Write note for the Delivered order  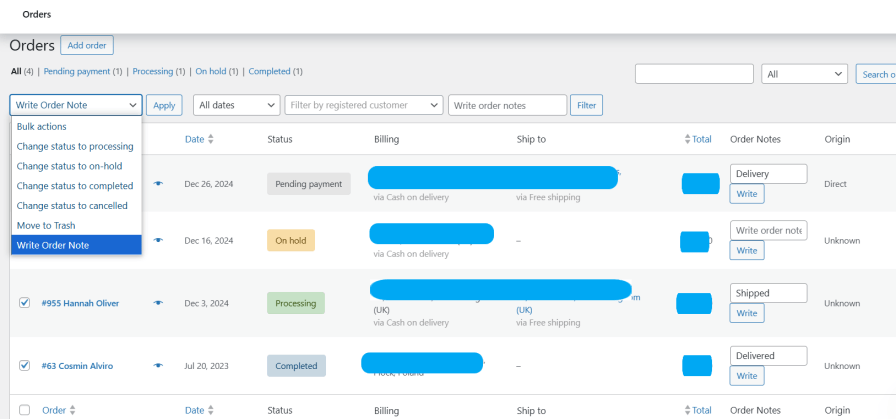[x=747, y=376]
